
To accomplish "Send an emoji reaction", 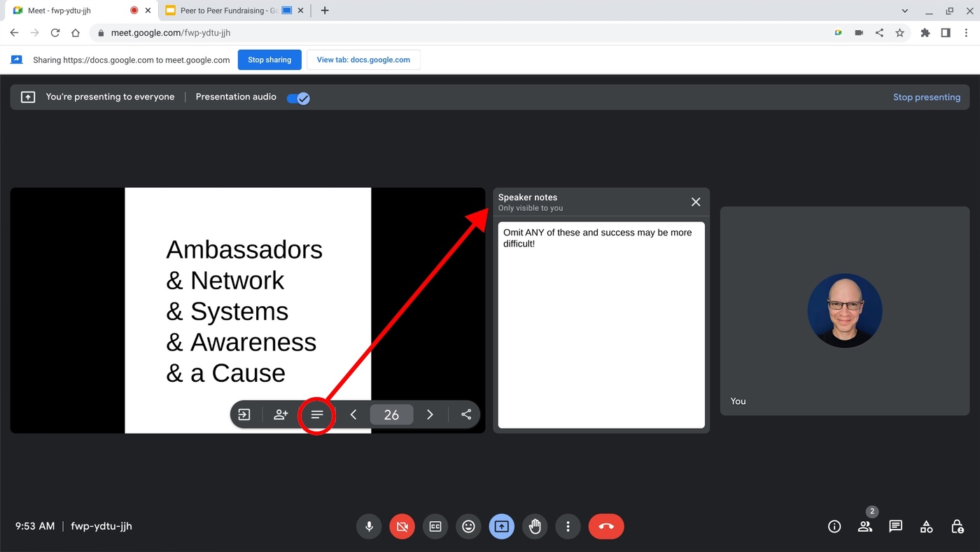I will pos(468,526).
